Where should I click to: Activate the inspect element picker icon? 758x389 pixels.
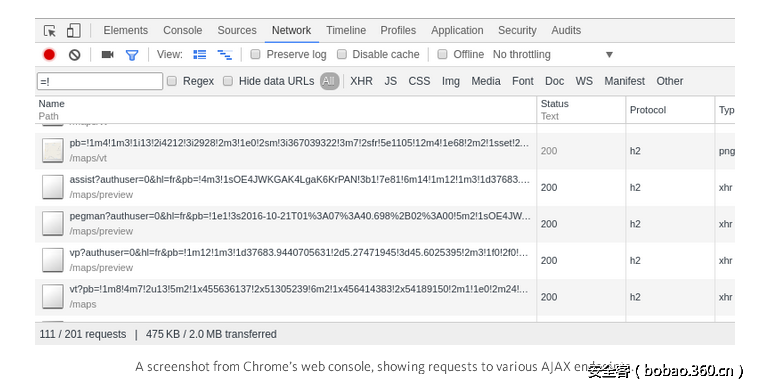pos(50,31)
